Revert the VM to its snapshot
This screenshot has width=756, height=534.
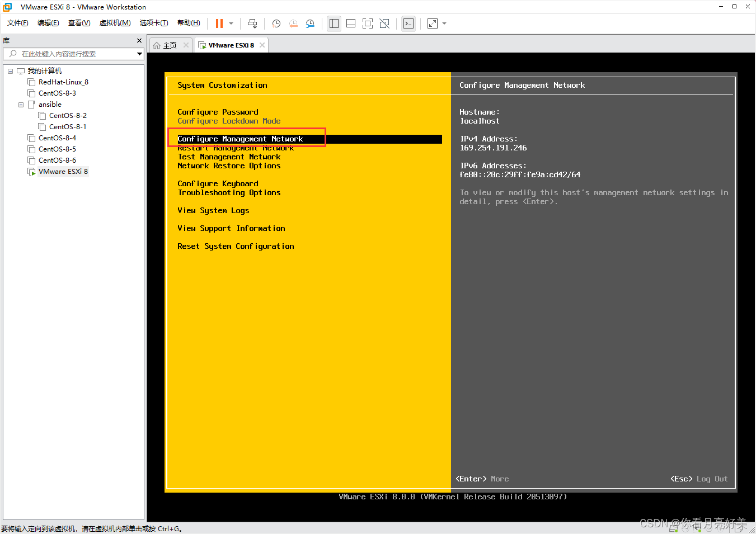click(293, 23)
